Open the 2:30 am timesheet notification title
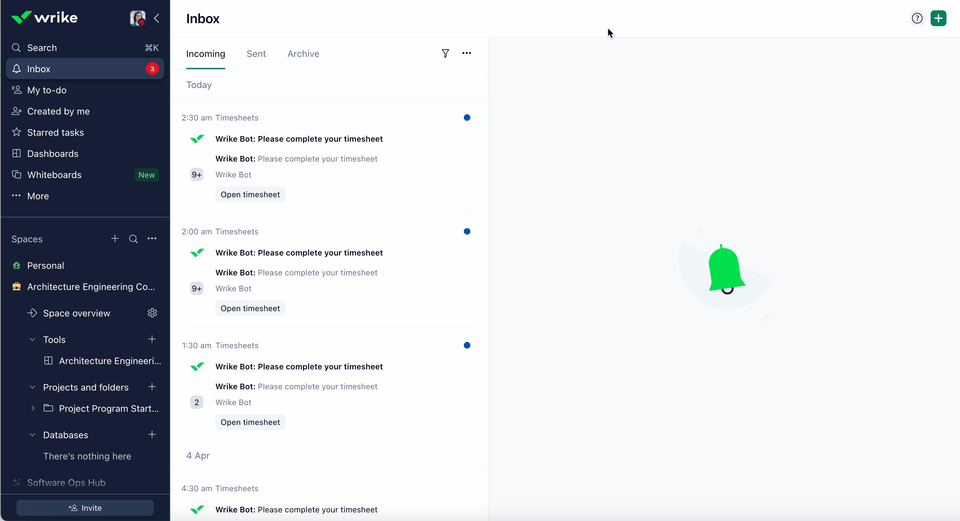 tap(299, 139)
